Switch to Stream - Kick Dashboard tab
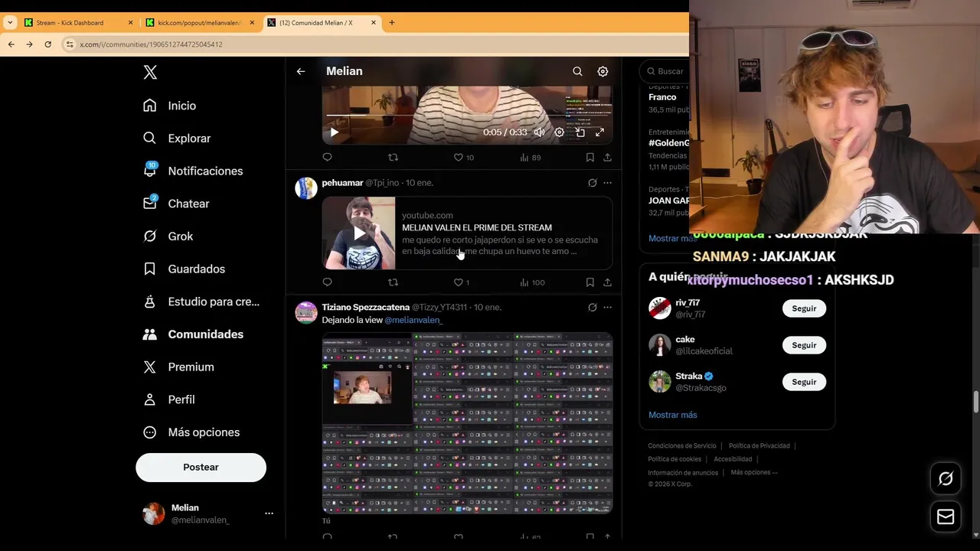 80,23
